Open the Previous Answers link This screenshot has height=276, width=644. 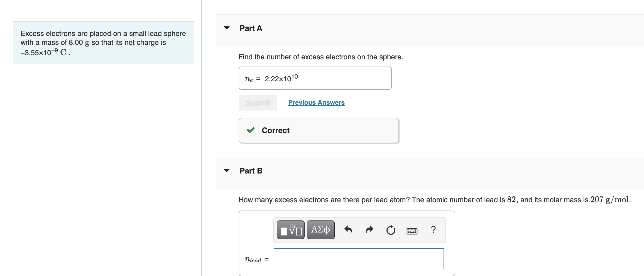click(316, 102)
